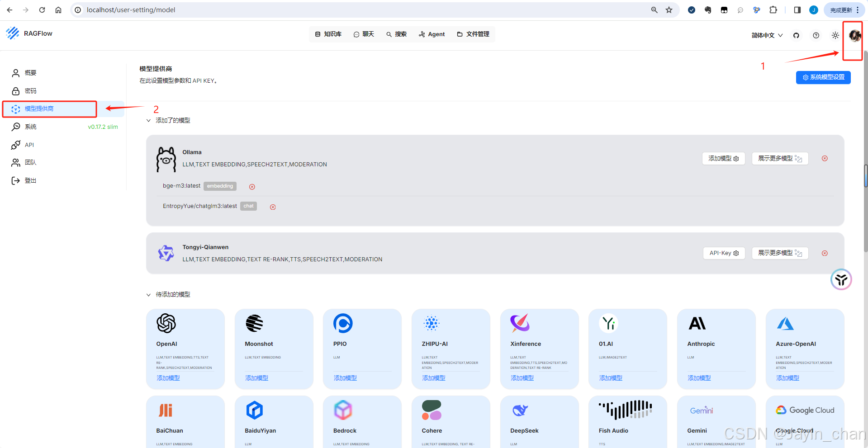Image resolution: width=868 pixels, height=448 pixels.
Task: Switch to the Agent tab
Action: click(432, 34)
